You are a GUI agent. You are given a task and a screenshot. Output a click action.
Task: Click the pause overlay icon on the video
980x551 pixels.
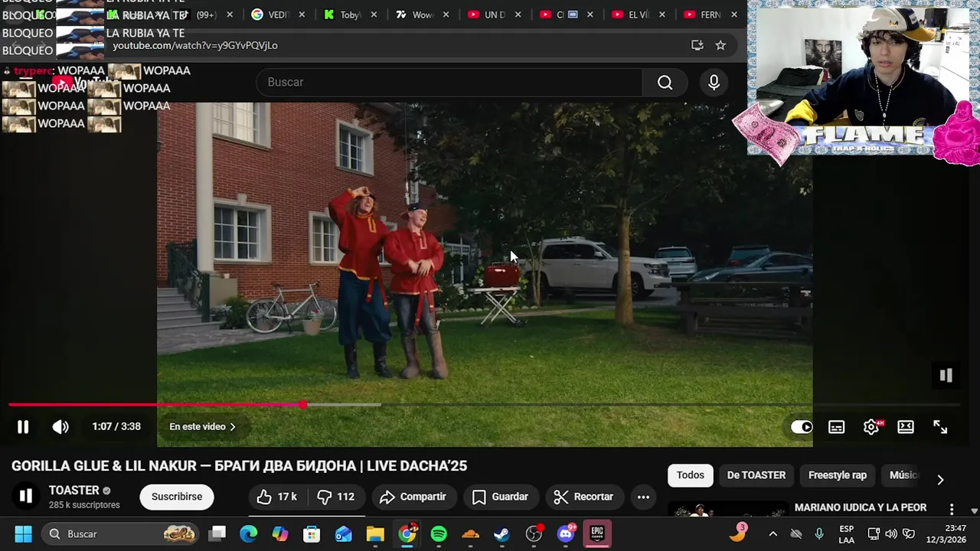click(x=946, y=375)
